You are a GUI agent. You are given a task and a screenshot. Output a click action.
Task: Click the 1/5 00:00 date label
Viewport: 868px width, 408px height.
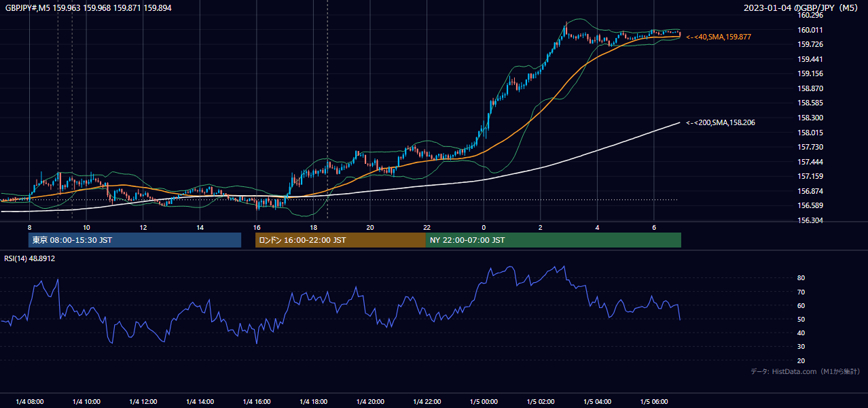click(484, 401)
